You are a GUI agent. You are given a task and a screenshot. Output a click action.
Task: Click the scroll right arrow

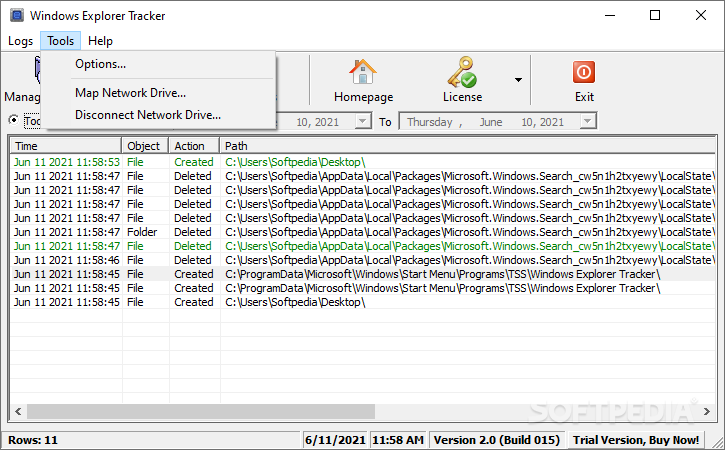pos(707,411)
